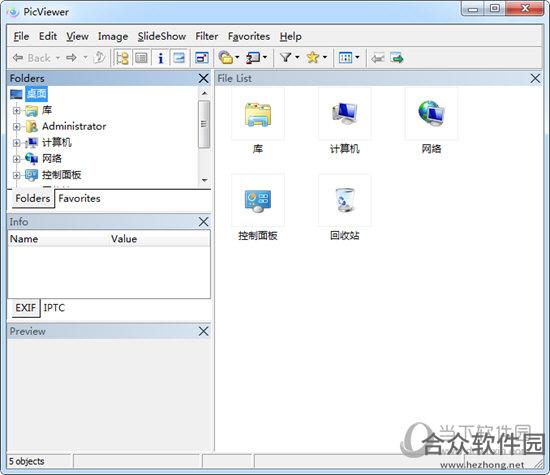Close the Preview panel
Screen dimensions: 550x475
tap(203, 331)
